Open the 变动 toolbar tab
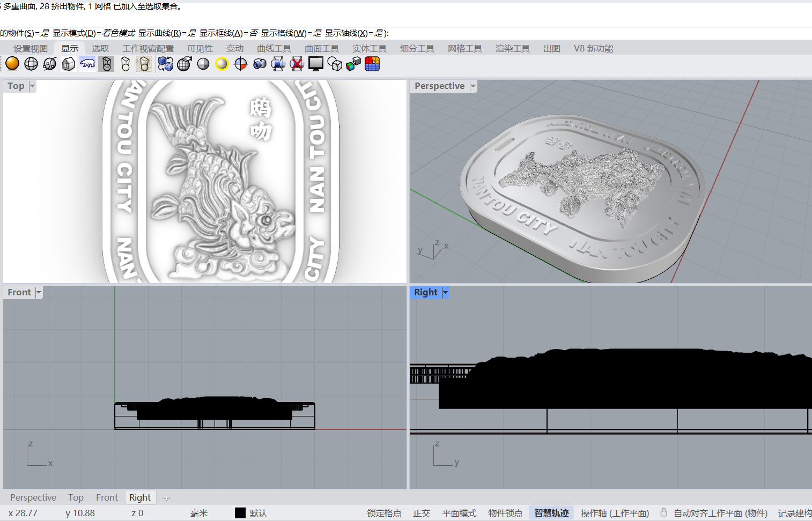 tap(234, 48)
